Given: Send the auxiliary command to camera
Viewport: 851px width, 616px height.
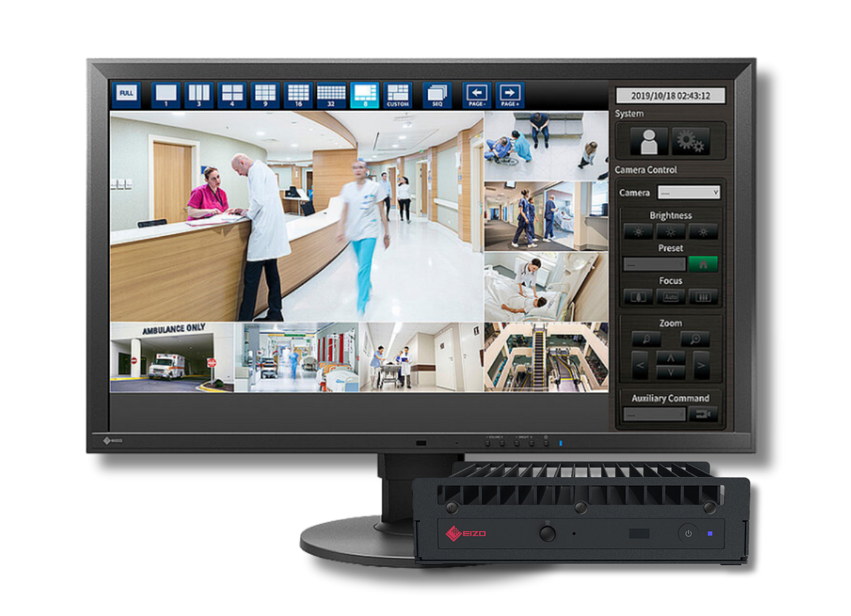Looking at the screenshot, I should (703, 414).
